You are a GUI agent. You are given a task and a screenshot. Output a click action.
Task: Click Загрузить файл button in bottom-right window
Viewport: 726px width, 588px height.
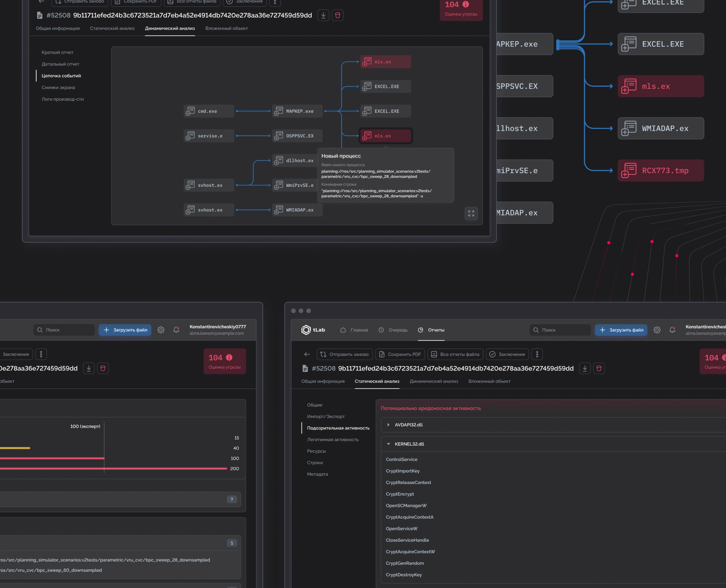coord(621,330)
